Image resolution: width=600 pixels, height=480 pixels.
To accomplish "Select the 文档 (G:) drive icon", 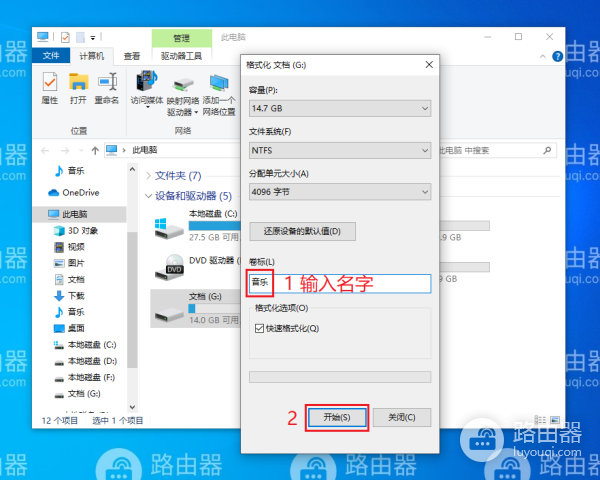I will click(169, 313).
